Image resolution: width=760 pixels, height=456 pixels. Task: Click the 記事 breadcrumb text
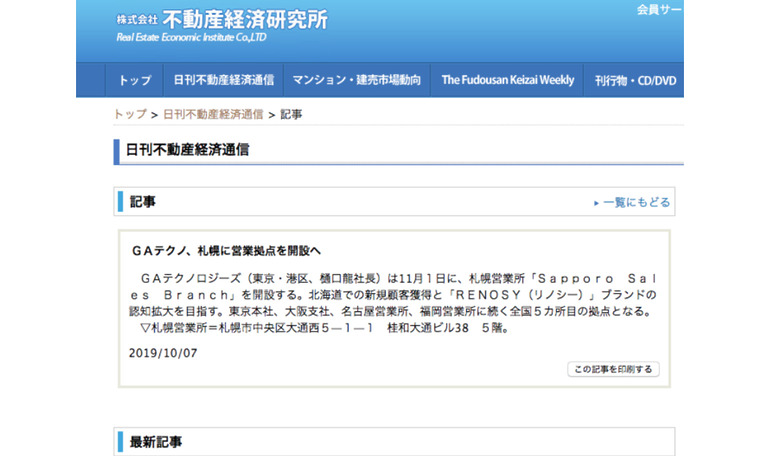[x=291, y=114]
